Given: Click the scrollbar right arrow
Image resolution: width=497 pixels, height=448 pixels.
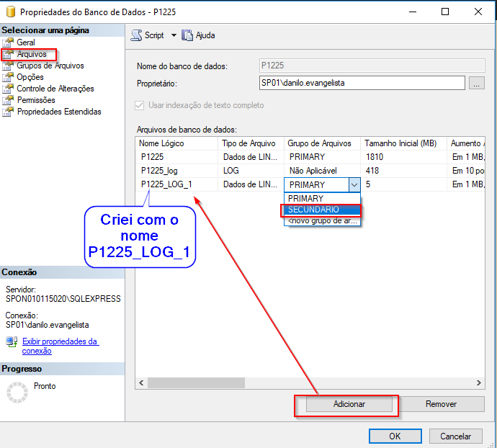Looking at the screenshot, I should click(478, 382).
